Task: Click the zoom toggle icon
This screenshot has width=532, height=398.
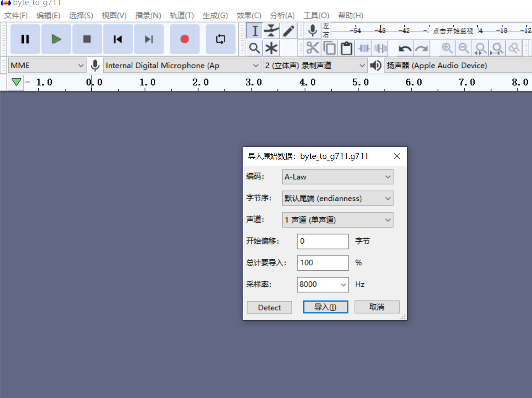Action: click(x=514, y=48)
